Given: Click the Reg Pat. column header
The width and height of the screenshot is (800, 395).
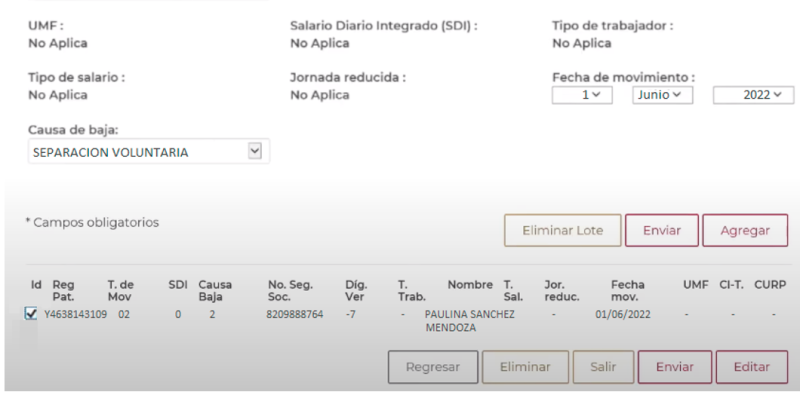Looking at the screenshot, I should click(63, 290).
